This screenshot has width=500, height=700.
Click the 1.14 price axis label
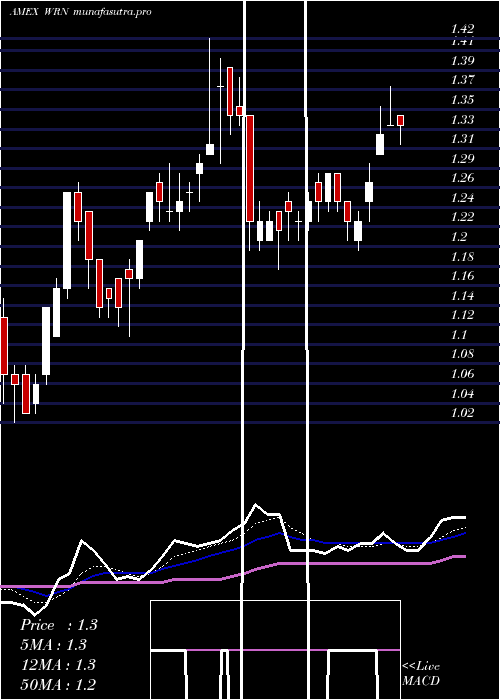tap(462, 296)
